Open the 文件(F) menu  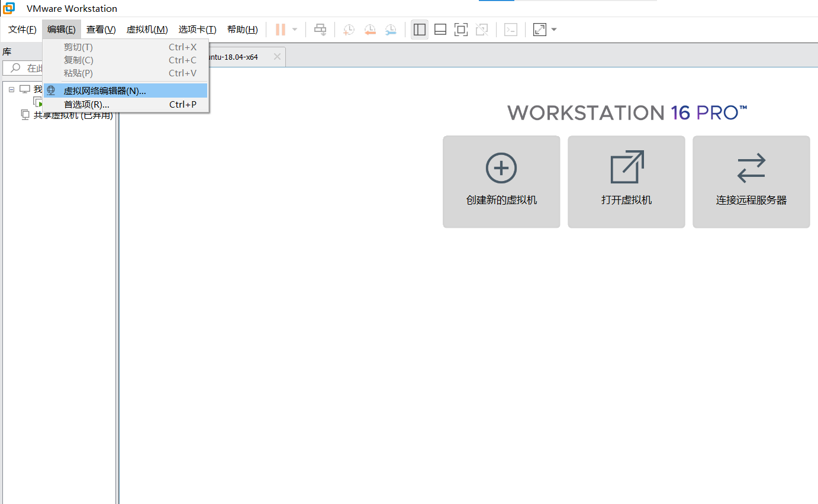[x=22, y=30]
